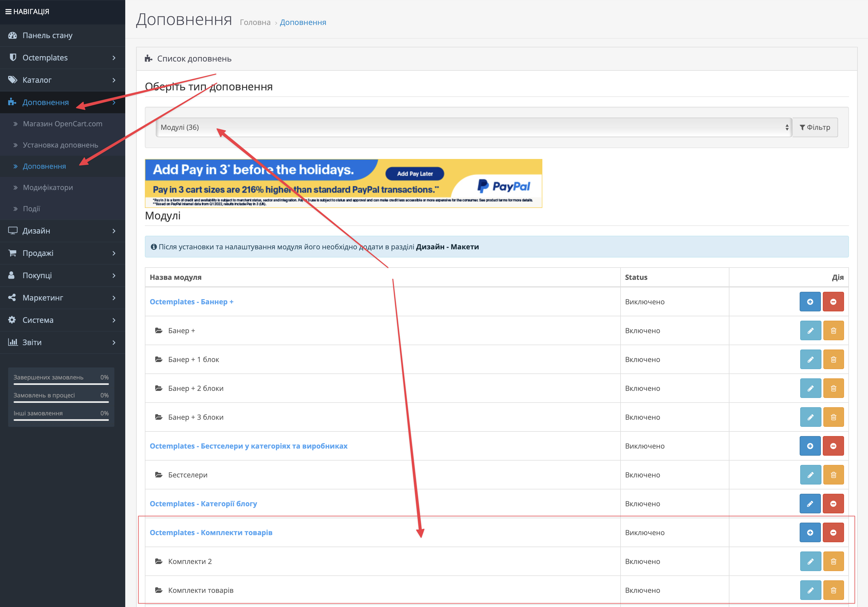Viewport: 868px width, 607px height.
Task: Edit the Банер + module with pencil icon
Action: (810, 331)
